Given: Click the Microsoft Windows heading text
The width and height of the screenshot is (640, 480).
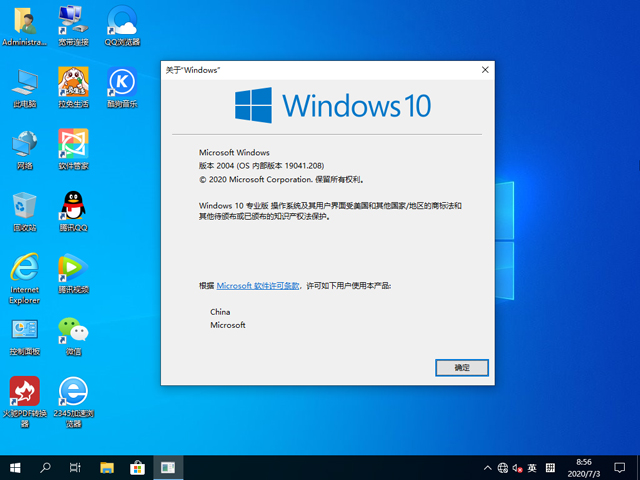Looking at the screenshot, I should pyautogui.click(x=234, y=152).
